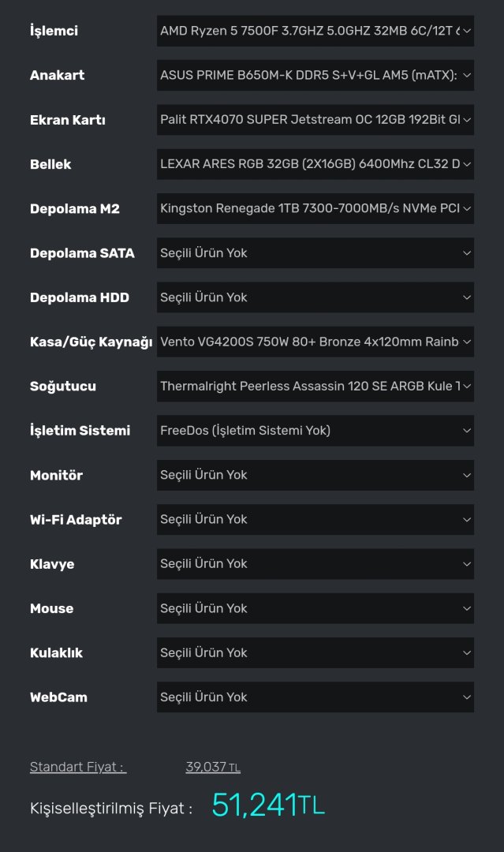Select a Klavye keyboard option
The width and height of the screenshot is (504, 852).
315,564
